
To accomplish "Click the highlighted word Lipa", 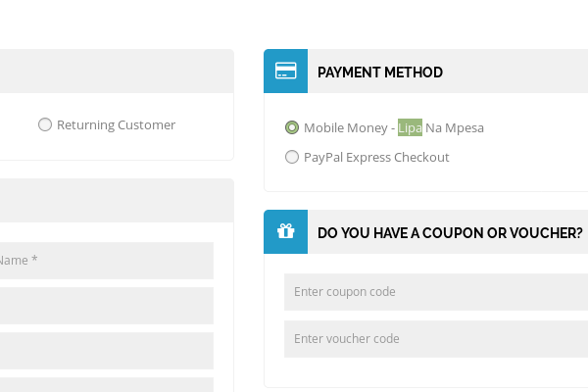I will click(x=410, y=127).
